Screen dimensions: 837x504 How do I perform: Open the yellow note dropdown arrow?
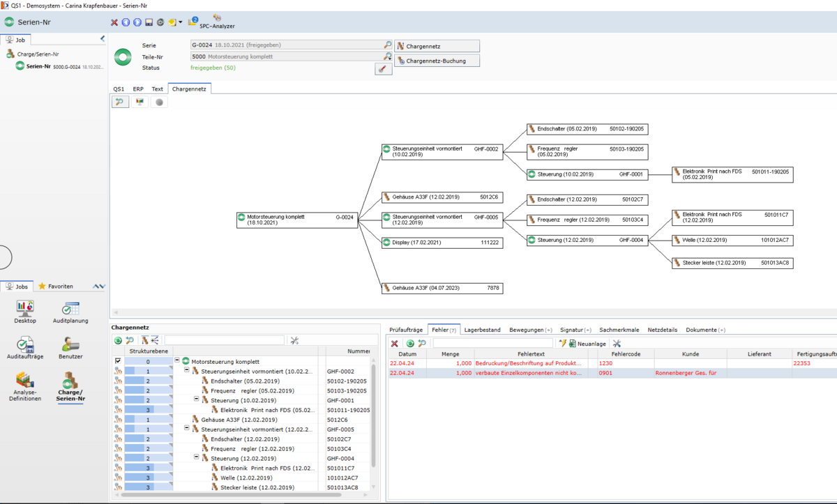[x=181, y=22]
